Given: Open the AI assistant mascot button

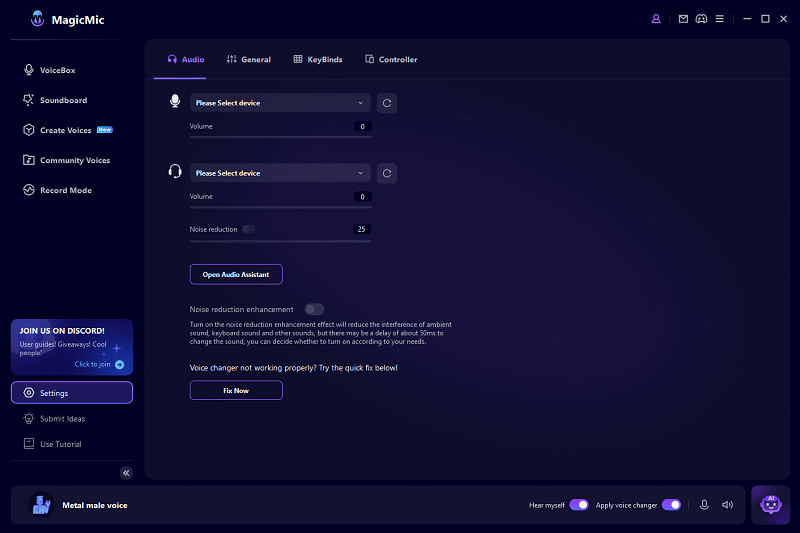Looking at the screenshot, I should [770, 505].
